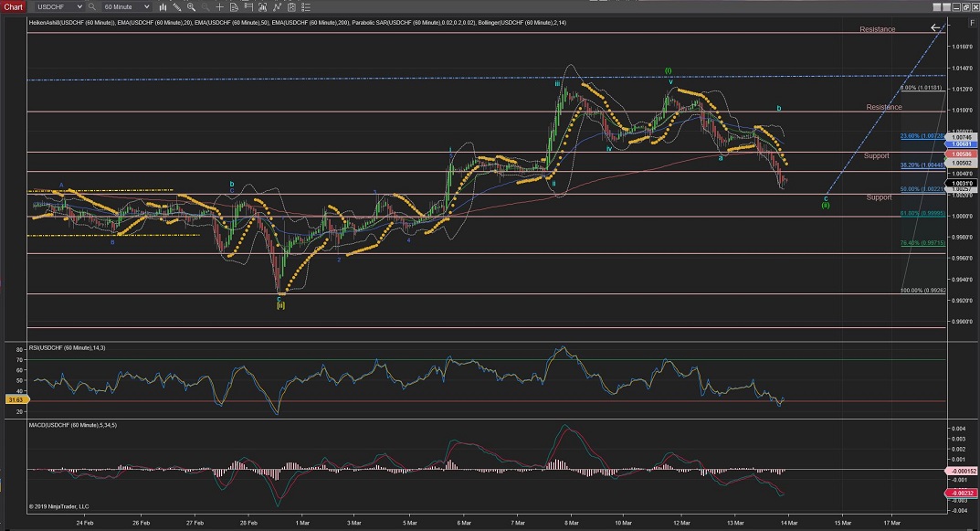The width and height of the screenshot is (980, 531).
Task: Open the Indicators icon
Action: pyautogui.click(x=277, y=7)
